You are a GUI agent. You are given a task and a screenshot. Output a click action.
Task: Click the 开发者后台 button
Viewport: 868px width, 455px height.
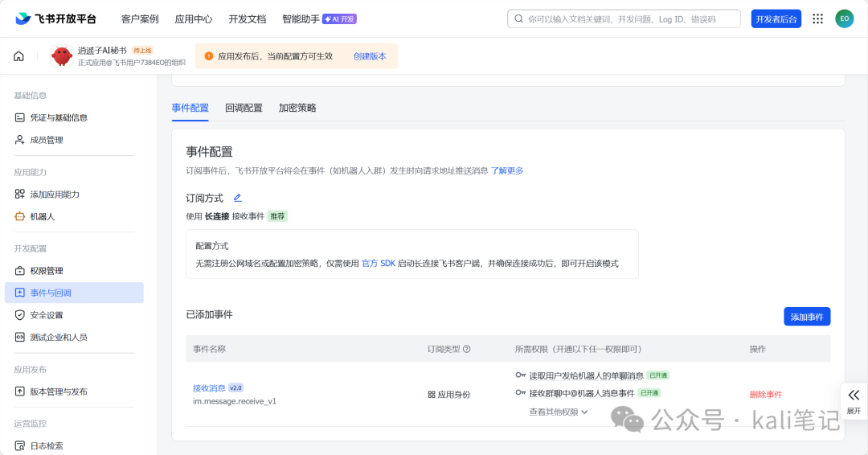click(776, 18)
